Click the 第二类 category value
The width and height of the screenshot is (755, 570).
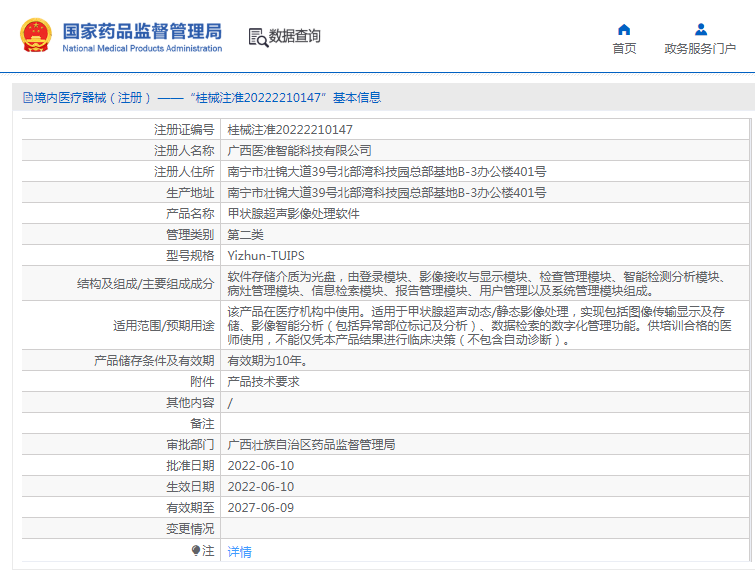246,235
